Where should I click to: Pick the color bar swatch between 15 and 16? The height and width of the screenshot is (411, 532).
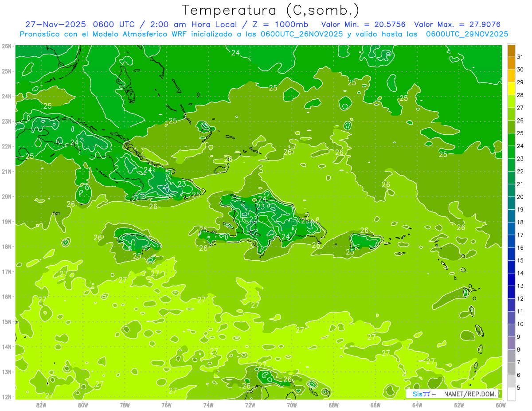511,254
